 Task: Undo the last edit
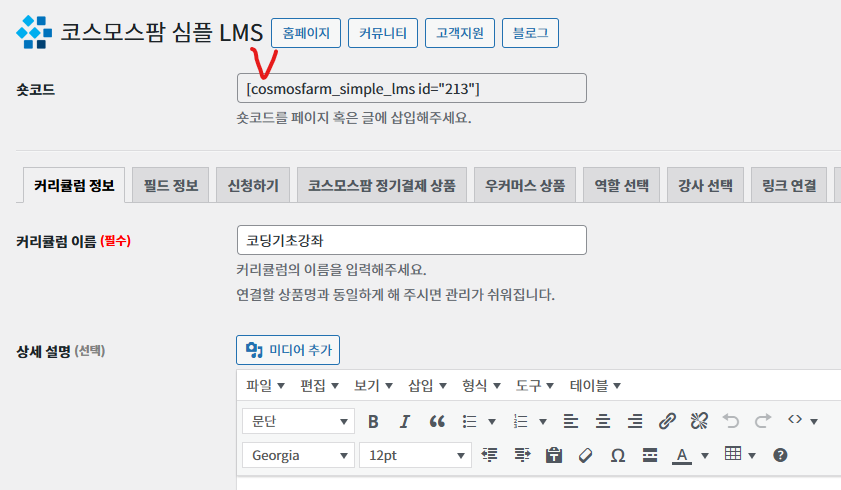pos(731,421)
